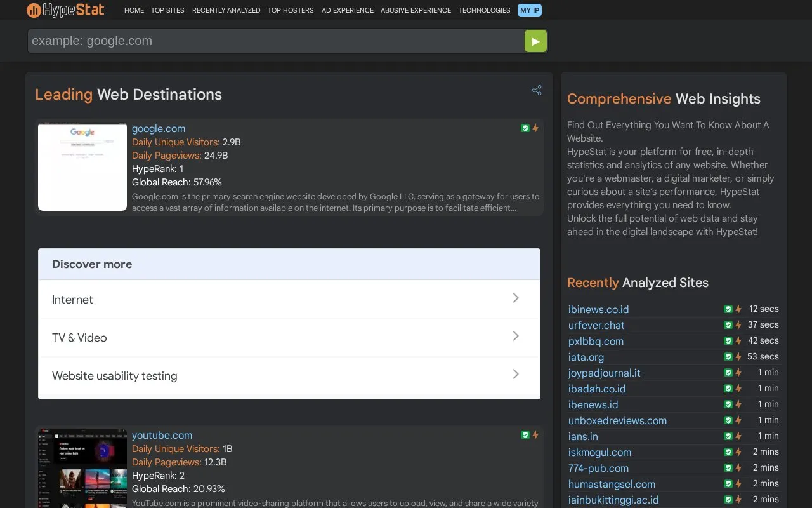Open ABUSIVE EXPERIENCE in the navigation bar
This screenshot has height=508, width=812.
pos(416,10)
